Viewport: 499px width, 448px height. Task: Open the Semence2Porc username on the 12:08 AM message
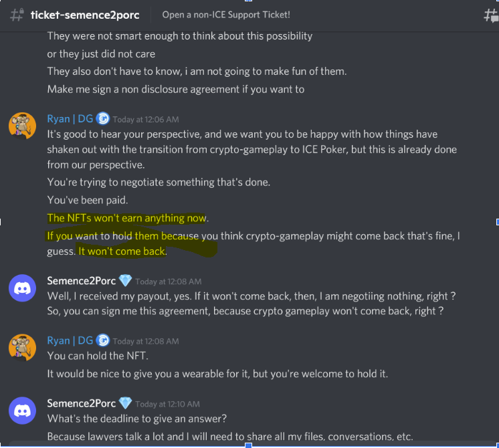coord(81,281)
